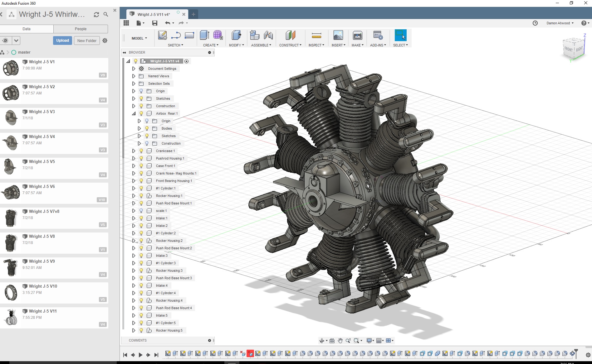This screenshot has width=592, height=364.
Task: Toggle visibility of Front Bearing Housing:1
Action: coord(141,181)
